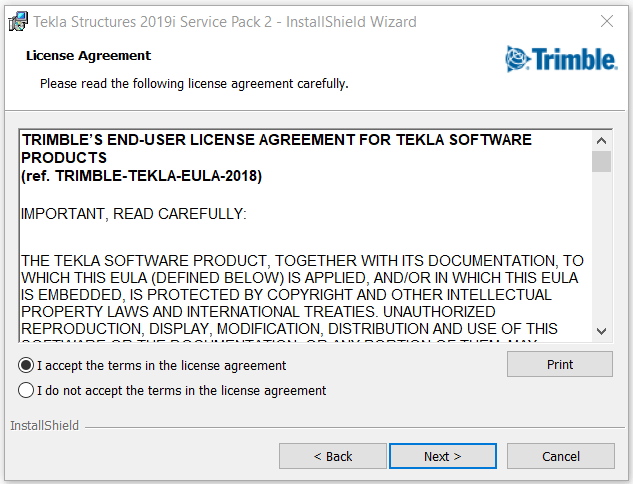Click the 'I accept the terms' label text
The image size is (633, 484).
click(161, 366)
